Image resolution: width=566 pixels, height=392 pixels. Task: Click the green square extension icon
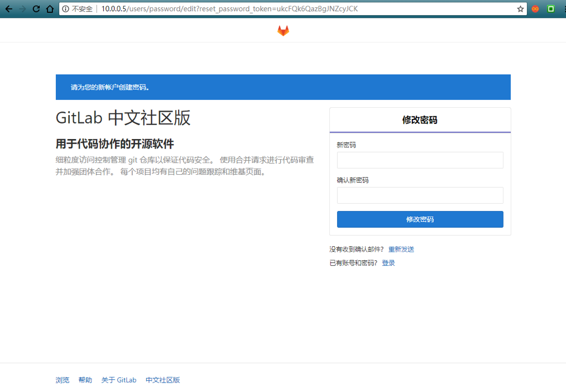pos(551,9)
